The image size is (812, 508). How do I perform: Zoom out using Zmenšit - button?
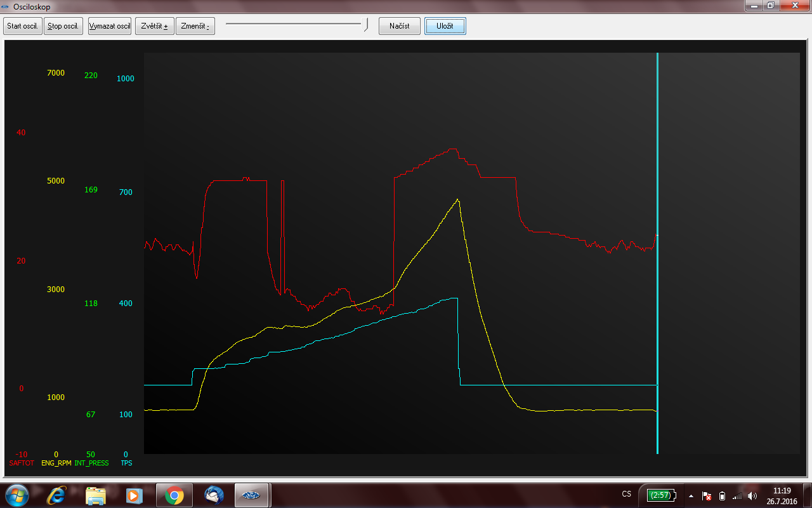point(195,26)
